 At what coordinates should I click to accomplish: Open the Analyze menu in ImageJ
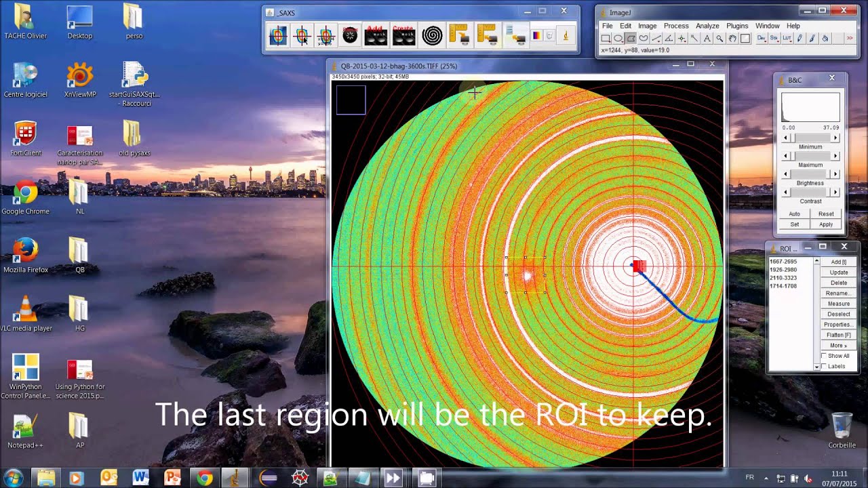[707, 26]
